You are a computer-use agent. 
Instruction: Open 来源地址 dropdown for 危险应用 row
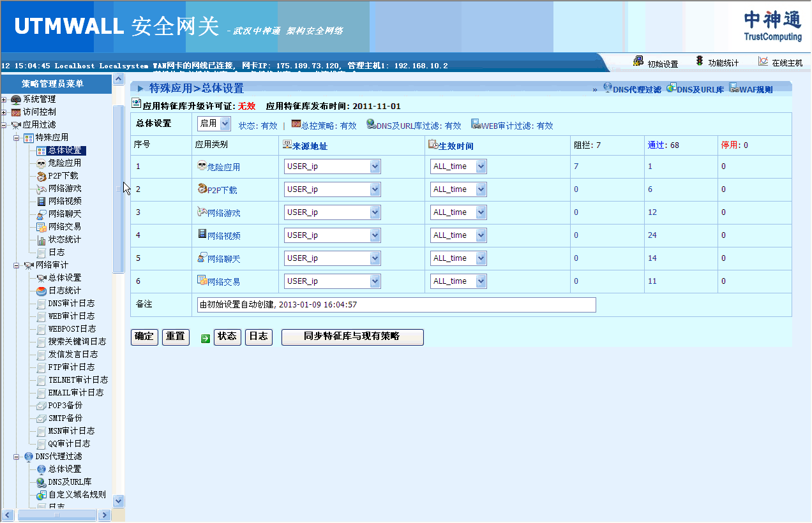pyautogui.click(x=375, y=166)
